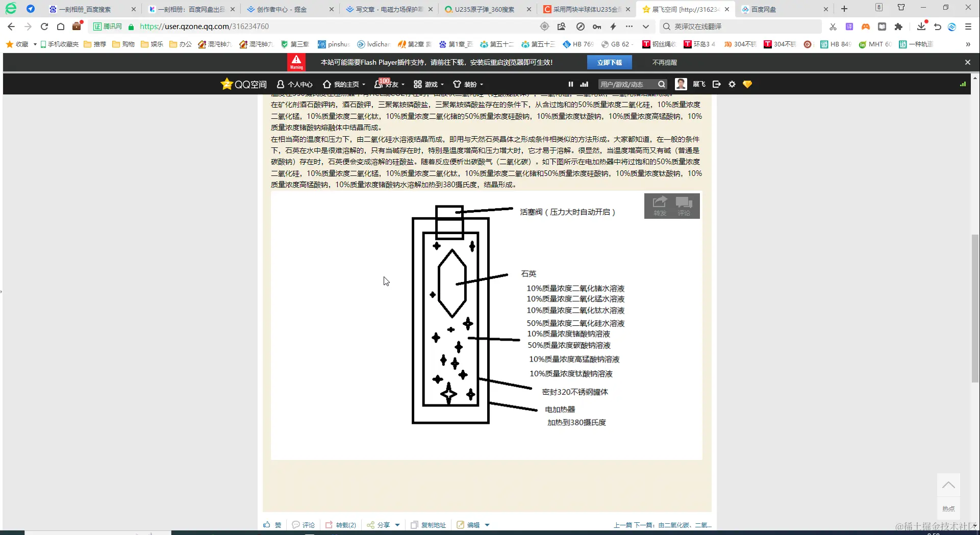
Task: Click the QQ空间 star logo
Action: click(227, 84)
